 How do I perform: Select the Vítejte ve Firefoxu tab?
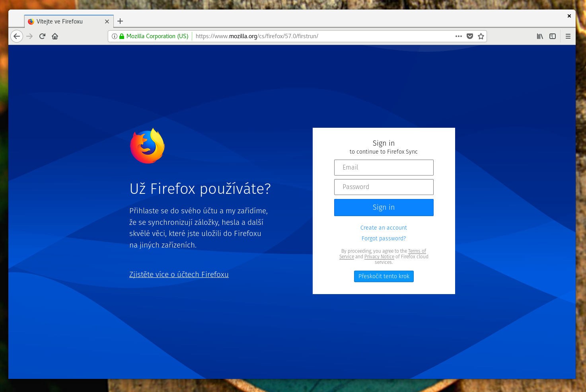(64, 21)
